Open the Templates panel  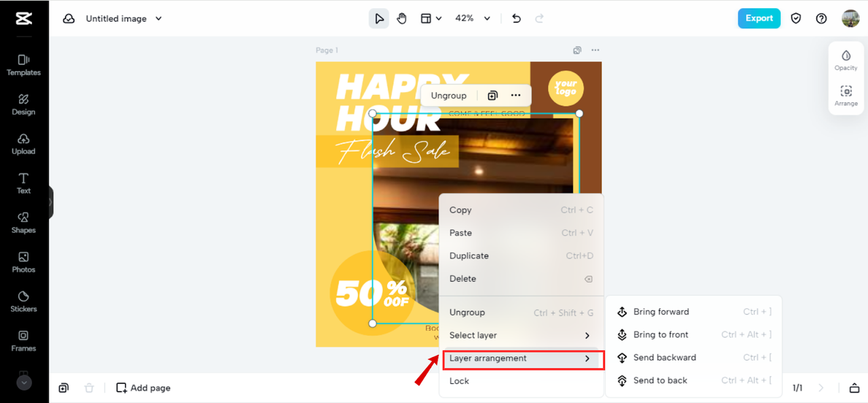[24, 65]
